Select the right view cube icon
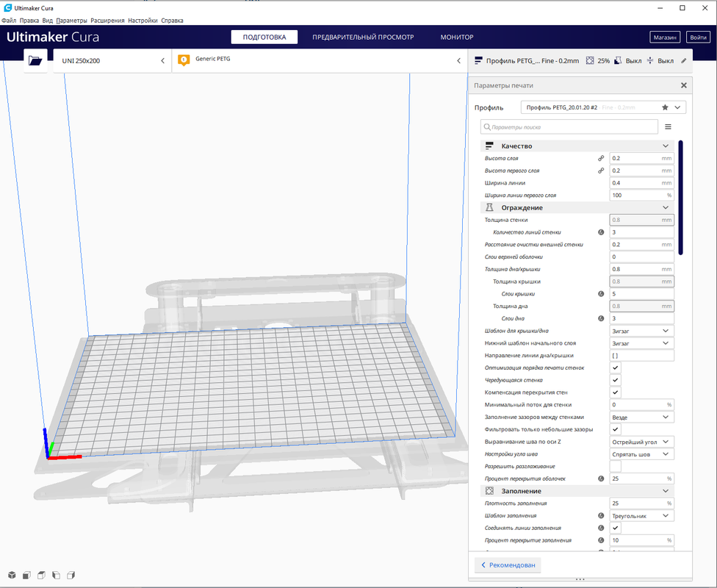Viewport: 717px width, 588px height. tap(71, 575)
